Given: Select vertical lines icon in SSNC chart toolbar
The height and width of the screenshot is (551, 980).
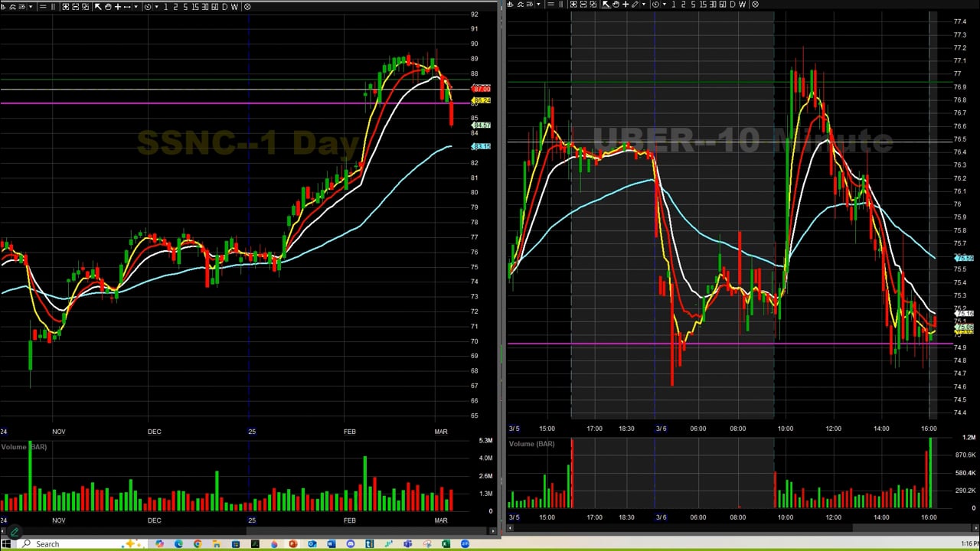Looking at the screenshot, I should tap(53, 7).
